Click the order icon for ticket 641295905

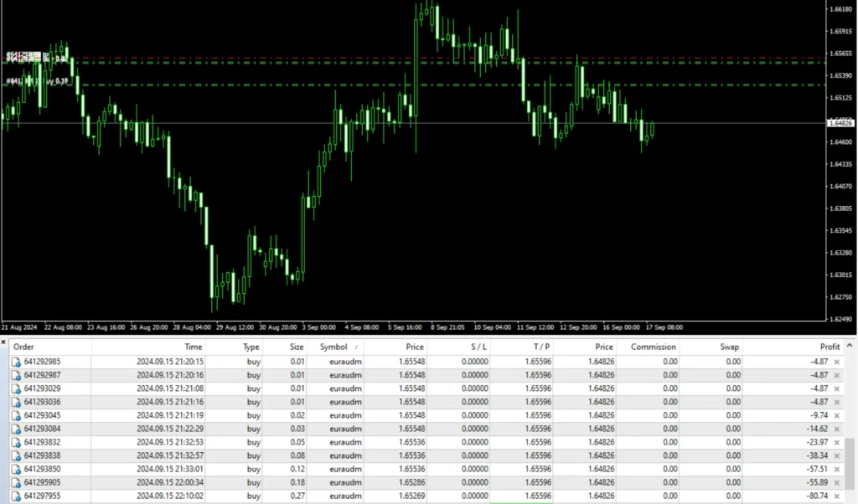point(17,482)
